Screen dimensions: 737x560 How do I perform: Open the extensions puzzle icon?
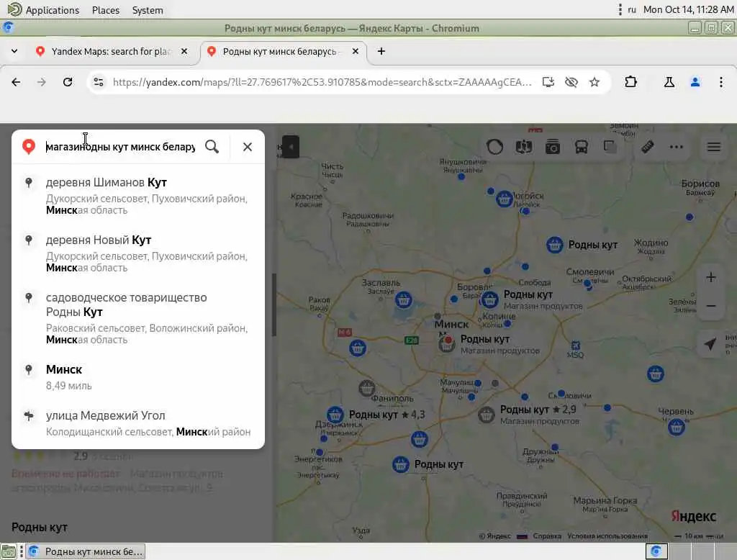(630, 82)
